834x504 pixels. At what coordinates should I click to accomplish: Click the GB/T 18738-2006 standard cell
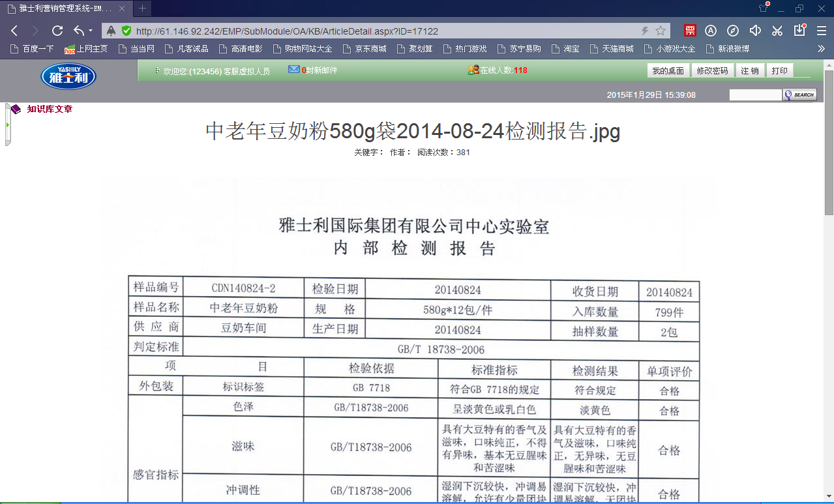tap(441, 349)
